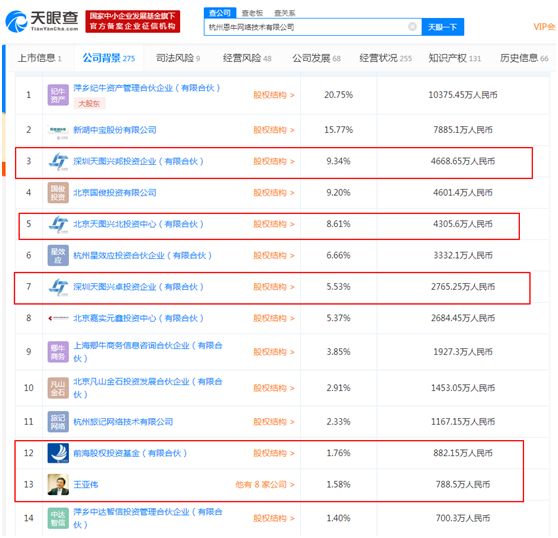Click 前海股权投资基金 logo icon in row 12

pos(58,453)
